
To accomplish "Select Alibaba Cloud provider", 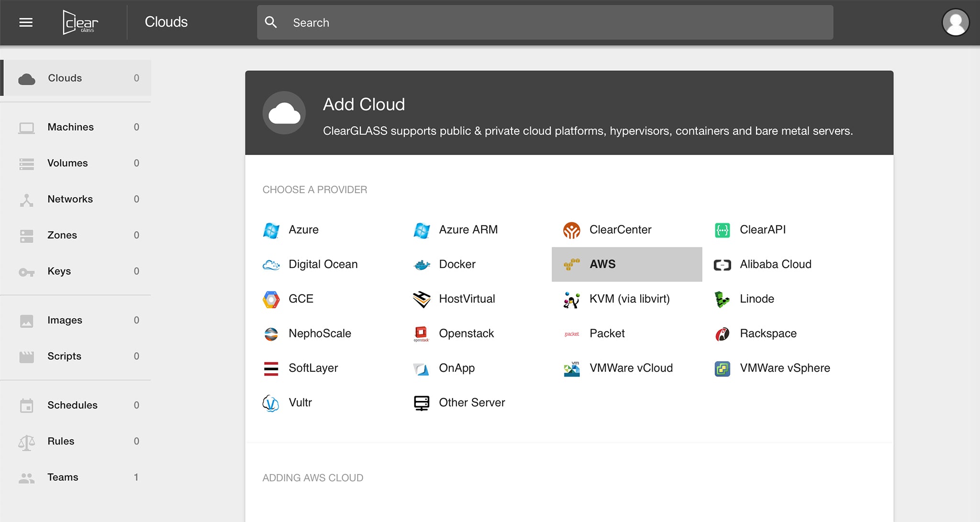I will (x=775, y=265).
